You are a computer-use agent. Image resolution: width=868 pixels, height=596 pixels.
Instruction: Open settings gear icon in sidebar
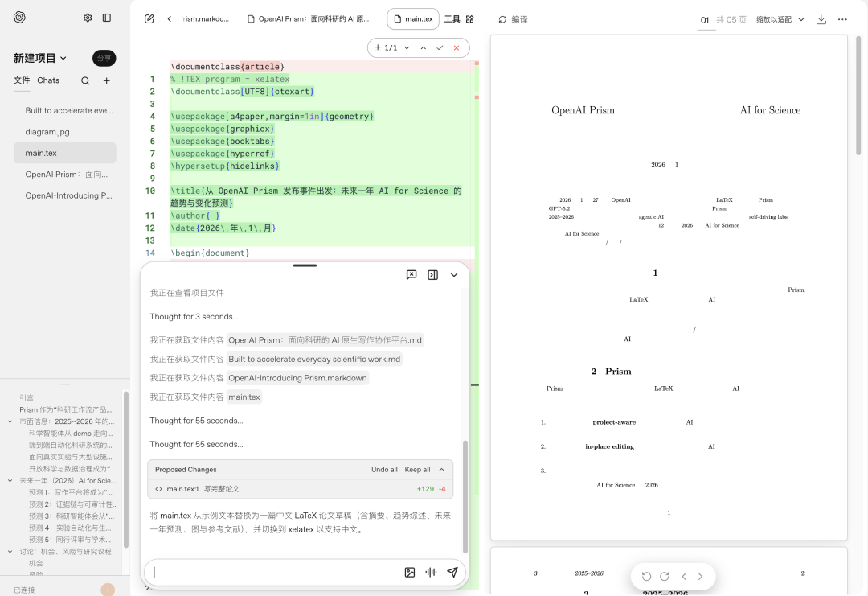[x=88, y=18]
